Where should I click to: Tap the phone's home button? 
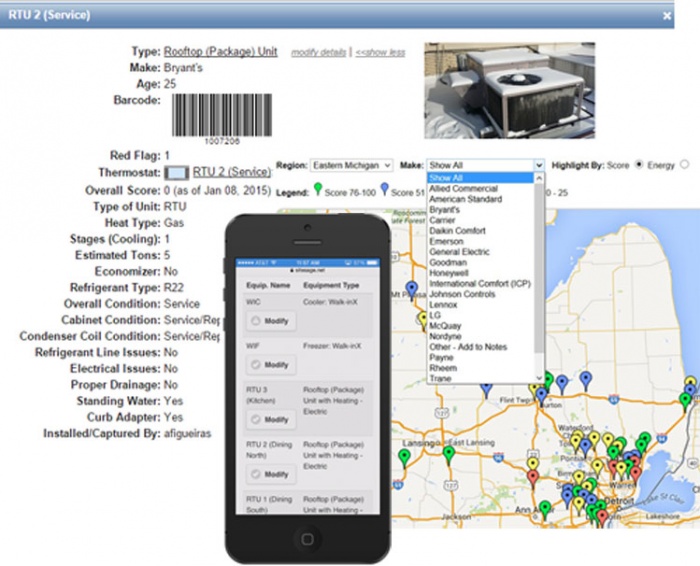[x=307, y=539]
